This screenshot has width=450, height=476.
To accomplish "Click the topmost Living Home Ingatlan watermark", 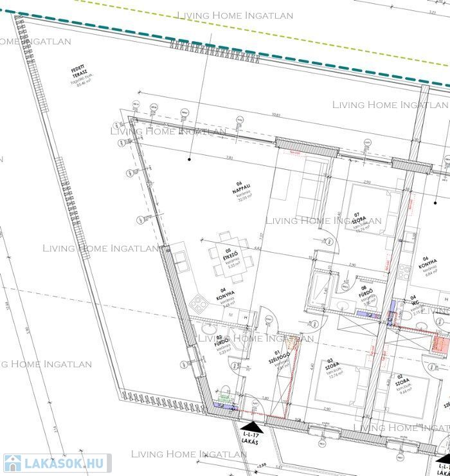I will click(x=235, y=15).
